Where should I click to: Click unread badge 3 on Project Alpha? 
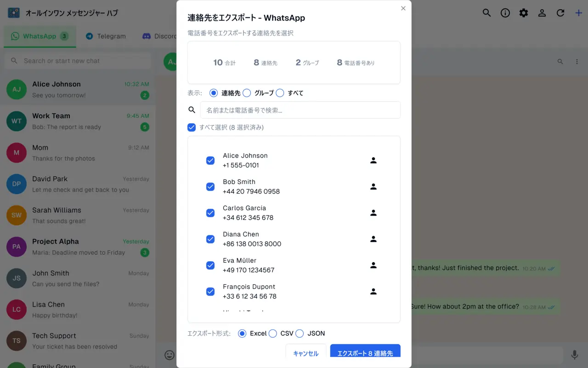(145, 253)
